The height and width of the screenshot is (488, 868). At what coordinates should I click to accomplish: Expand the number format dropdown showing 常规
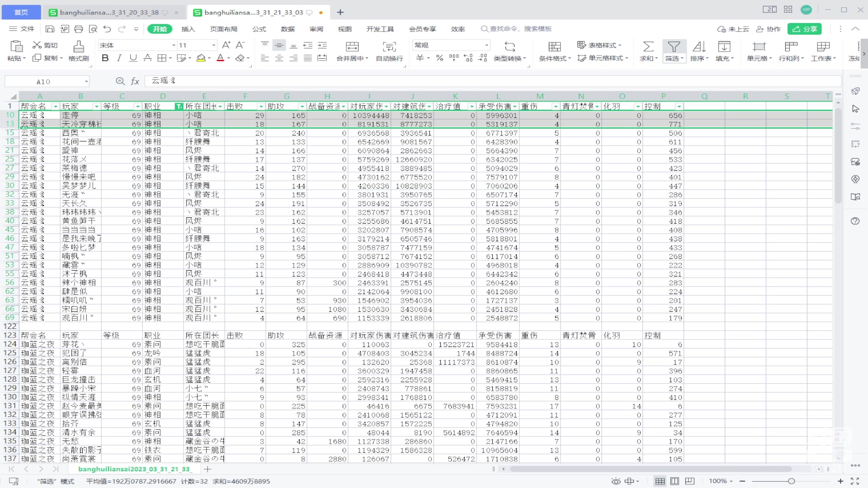click(x=486, y=45)
